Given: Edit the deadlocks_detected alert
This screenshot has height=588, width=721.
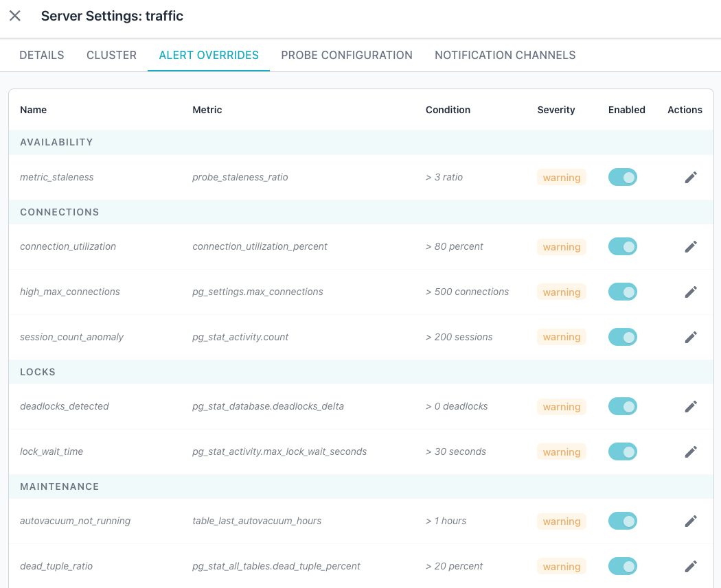Looking at the screenshot, I should (691, 407).
